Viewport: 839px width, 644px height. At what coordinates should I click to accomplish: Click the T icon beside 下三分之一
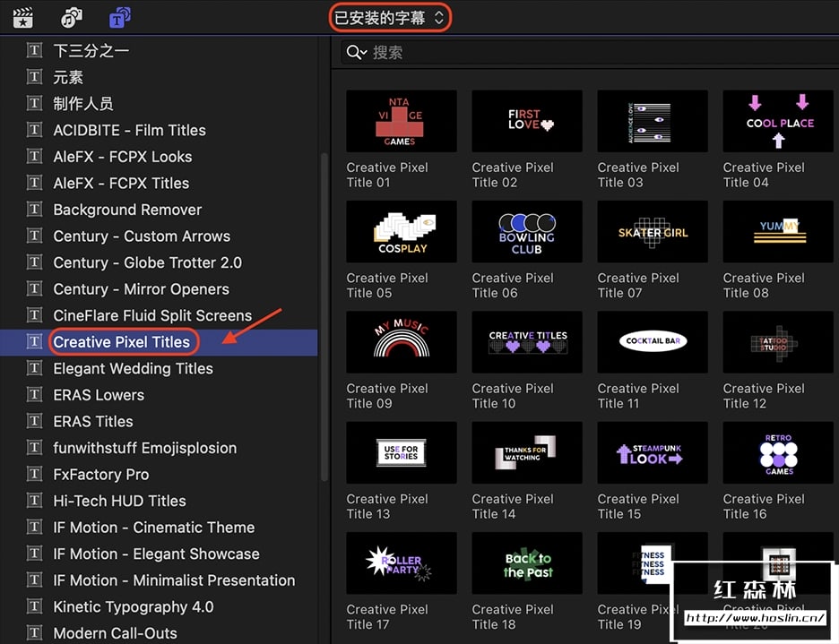click(x=34, y=51)
